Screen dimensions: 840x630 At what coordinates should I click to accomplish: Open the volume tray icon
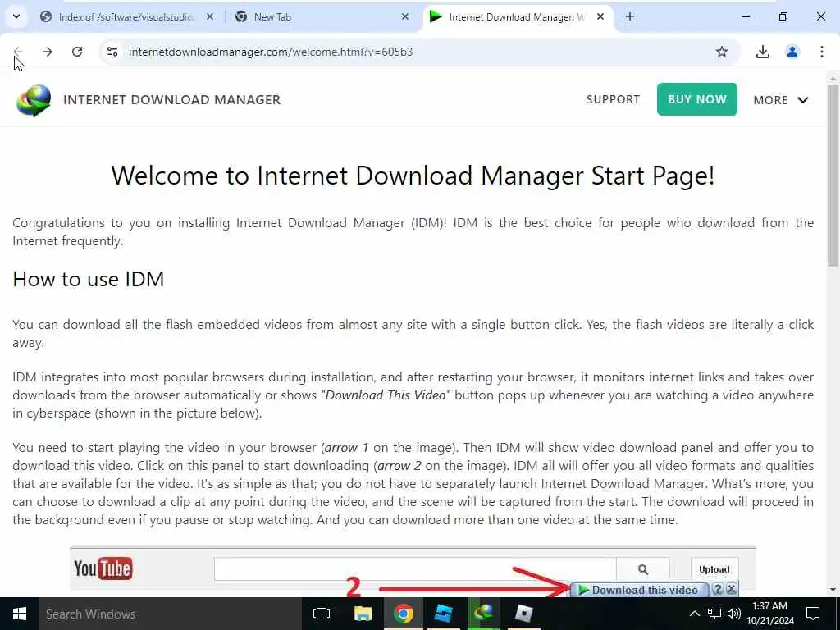click(x=734, y=614)
